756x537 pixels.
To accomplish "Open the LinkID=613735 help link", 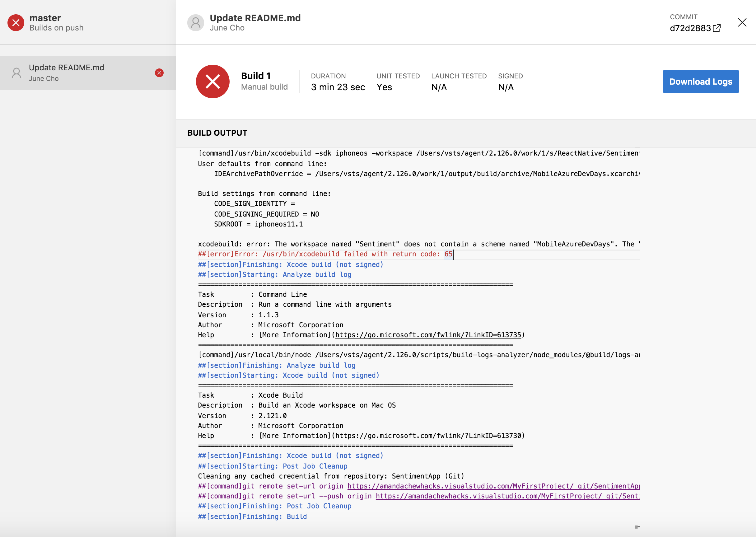I will (428, 335).
